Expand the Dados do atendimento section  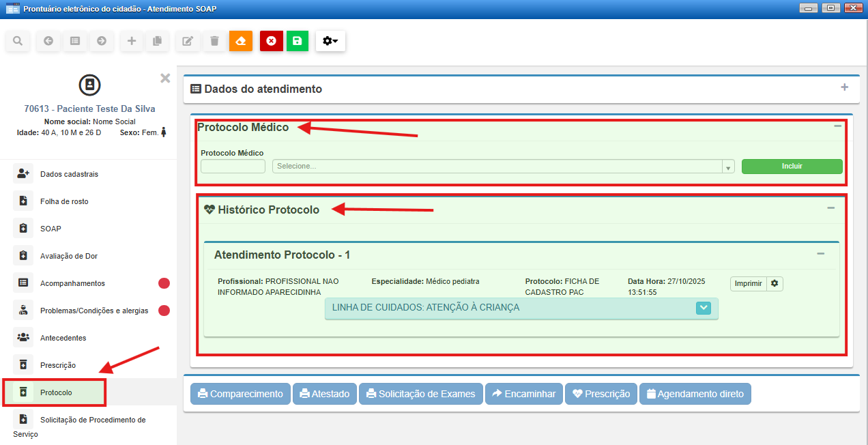click(844, 87)
